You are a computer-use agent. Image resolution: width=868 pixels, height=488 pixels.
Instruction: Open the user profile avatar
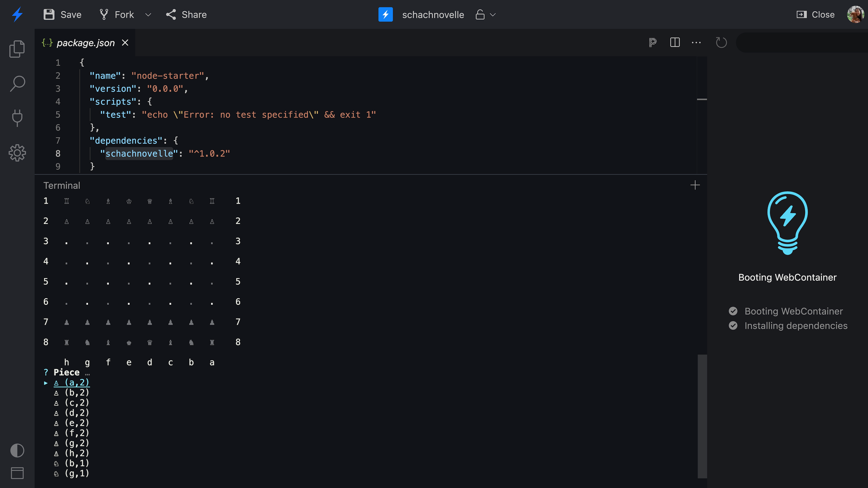tap(855, 14)
